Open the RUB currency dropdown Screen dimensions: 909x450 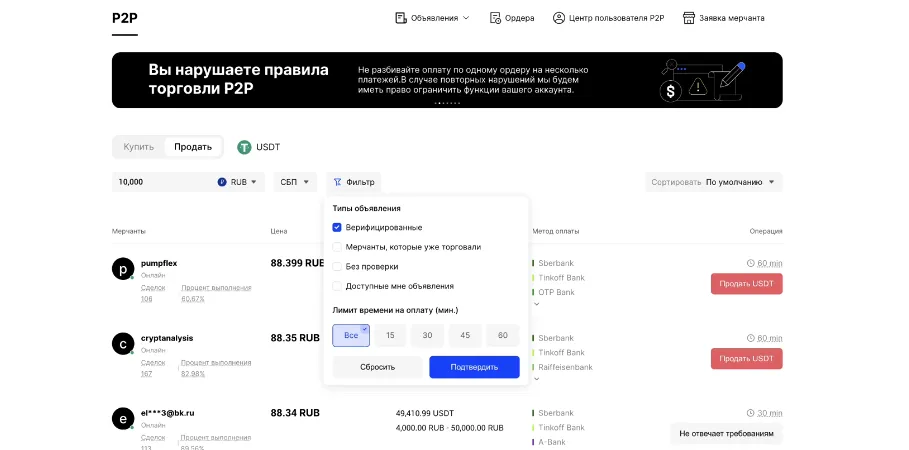(x=238, y=182)
